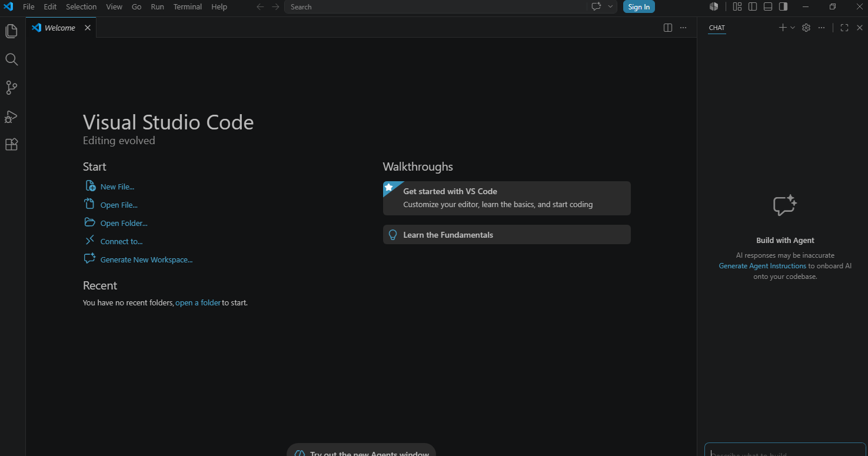This screenshot has height=456, width=868.
Task: Open Learn the Fundamentals walkthrough
Action: (507, 235)
